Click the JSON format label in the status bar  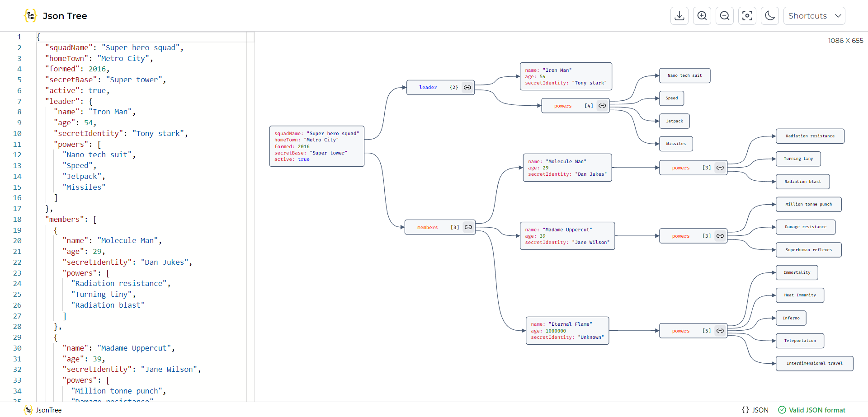tap(755, 410)
